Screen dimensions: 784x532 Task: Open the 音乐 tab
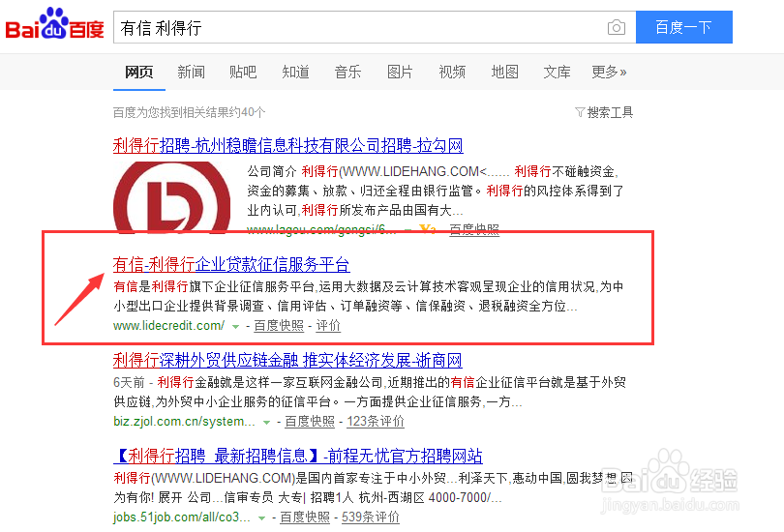click(x=347, y=72)
